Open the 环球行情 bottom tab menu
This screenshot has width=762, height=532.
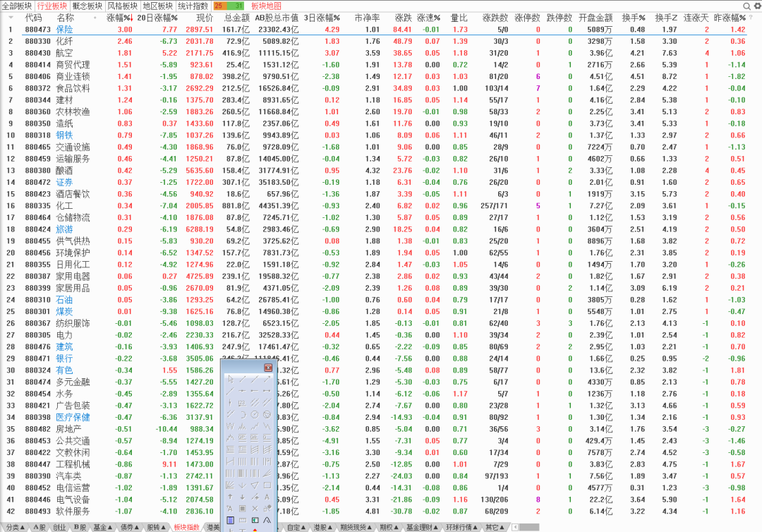click(x=462, y=527)
